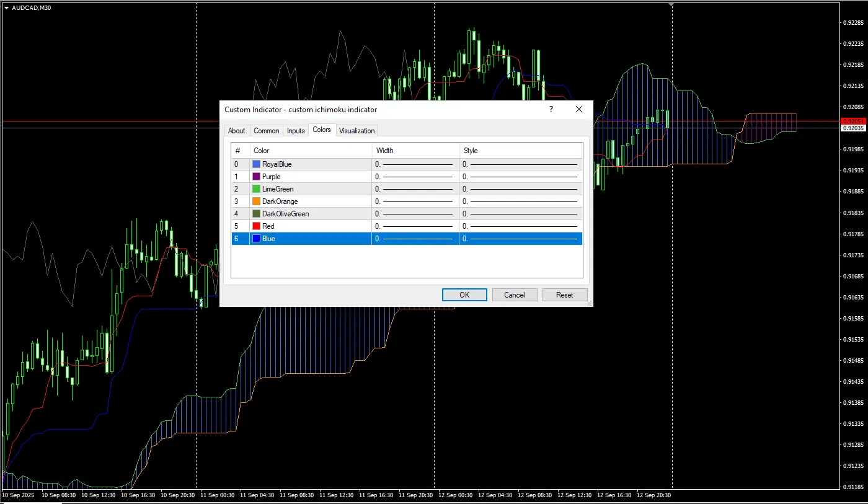This screenshot has height=504, width=868.
Task: Open style dropdown for DarkOrange row
Action: 520,201
